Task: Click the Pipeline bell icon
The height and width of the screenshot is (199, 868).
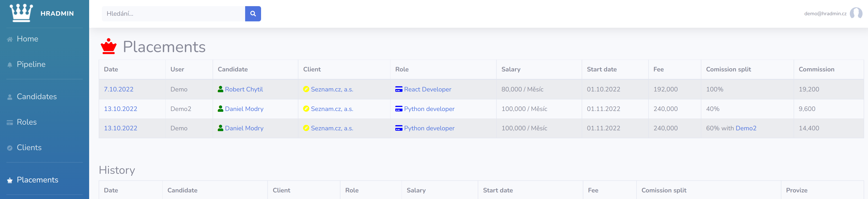Action: point(10,65)
